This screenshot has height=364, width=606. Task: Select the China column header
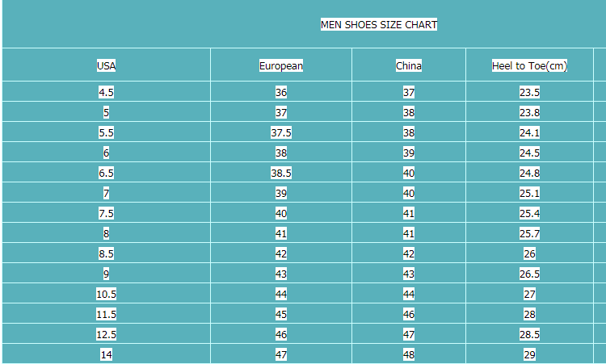pos(408,66)
